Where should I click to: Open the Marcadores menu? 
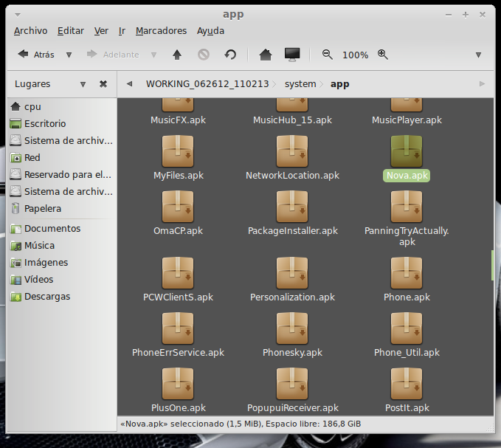pyautogui.click(x=161, y=31)
